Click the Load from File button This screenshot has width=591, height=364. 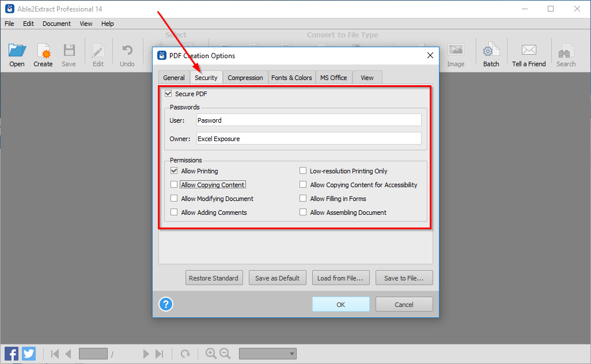(x=341, y=278)
